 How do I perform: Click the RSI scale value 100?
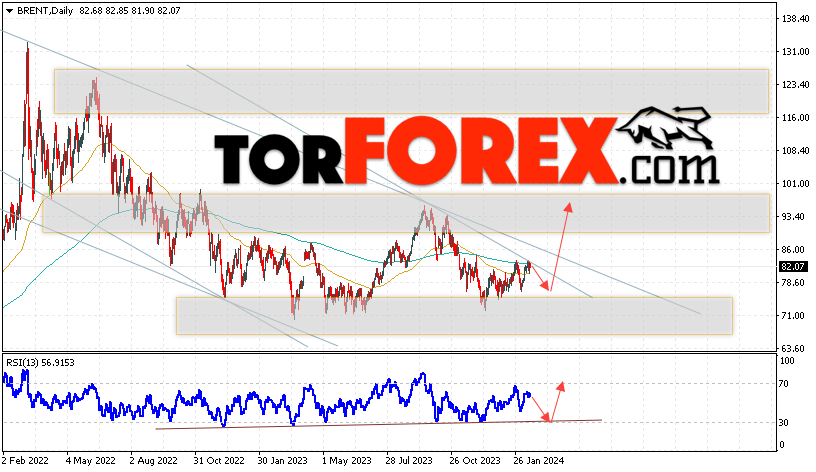(787, 361)
